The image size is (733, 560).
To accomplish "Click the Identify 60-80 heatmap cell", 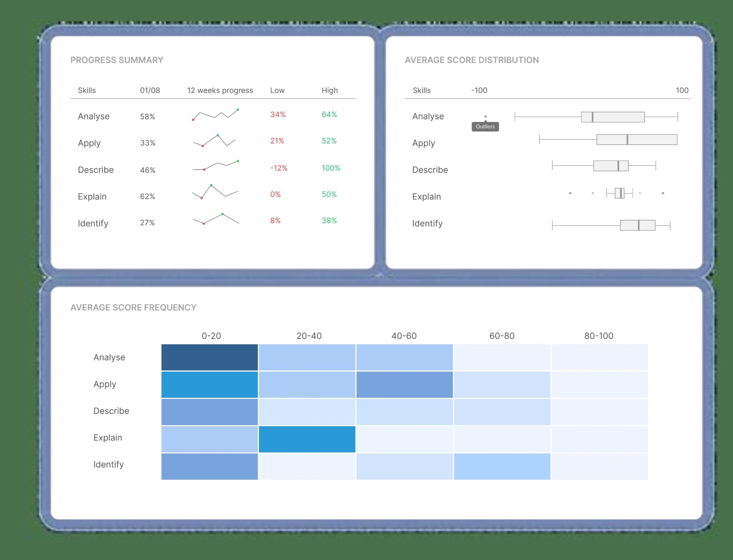I will click(502, 466).
